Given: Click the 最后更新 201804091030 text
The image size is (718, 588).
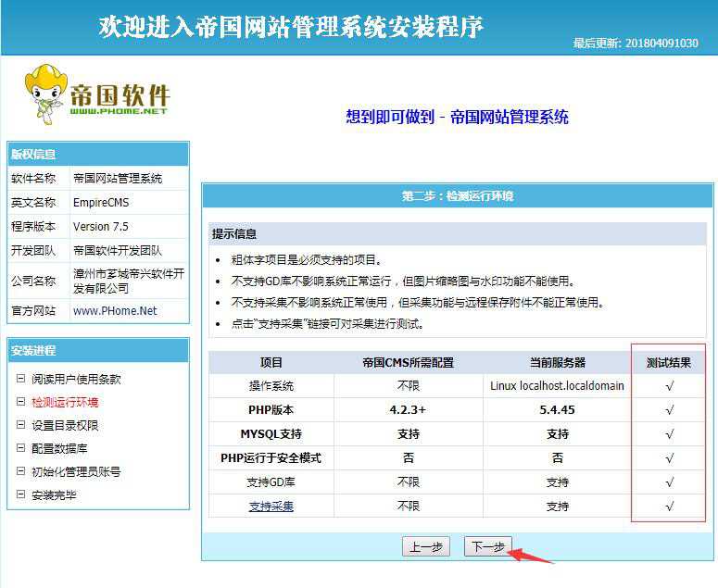Looking at the screenshot, I should (636, 43).
